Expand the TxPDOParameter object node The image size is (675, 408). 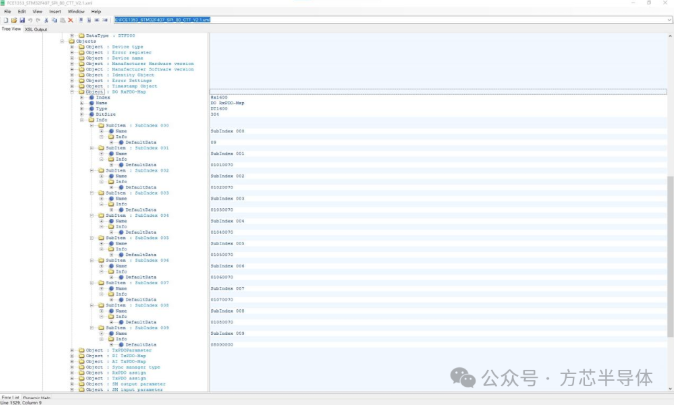pos(72,351)
